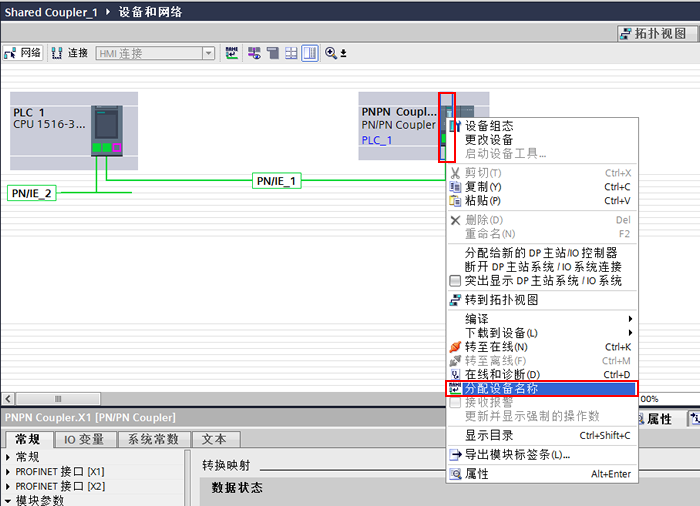Click the PN/IE_1 network label
700x506 pixels.
click(276, 181)
